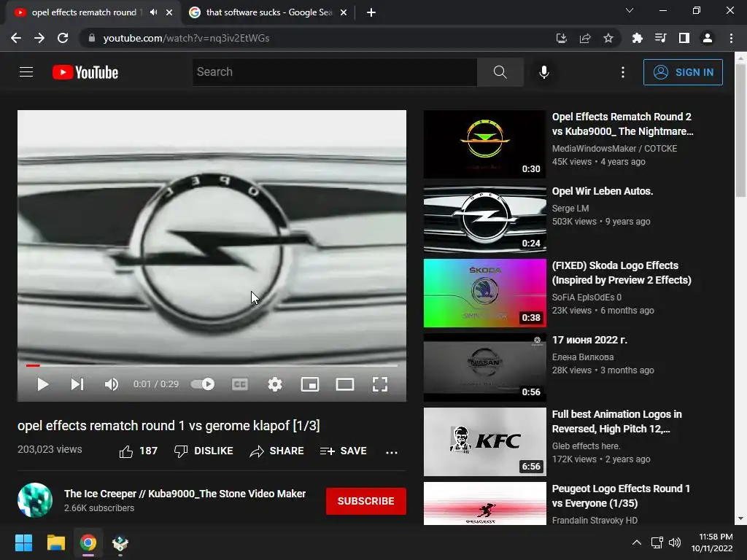The image size is (747, 560).
Task: Open media controls icon in toolbar
Action: [x=660, y=38]
